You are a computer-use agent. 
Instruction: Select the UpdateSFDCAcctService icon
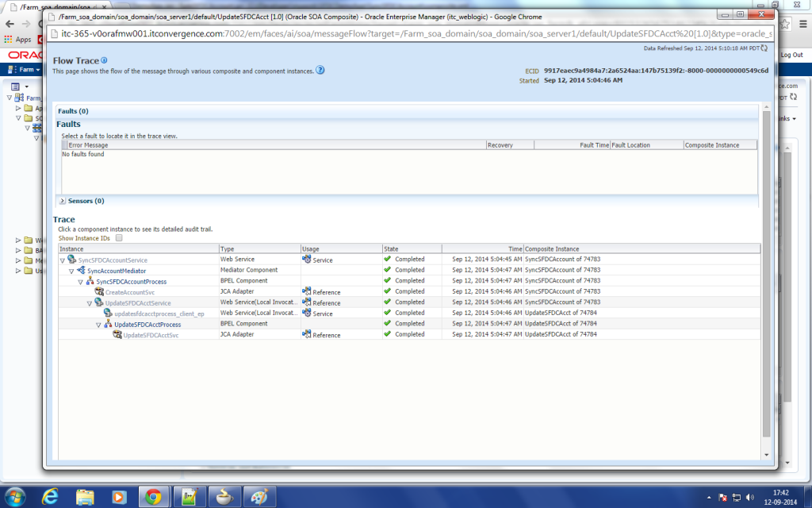[99, 302]
